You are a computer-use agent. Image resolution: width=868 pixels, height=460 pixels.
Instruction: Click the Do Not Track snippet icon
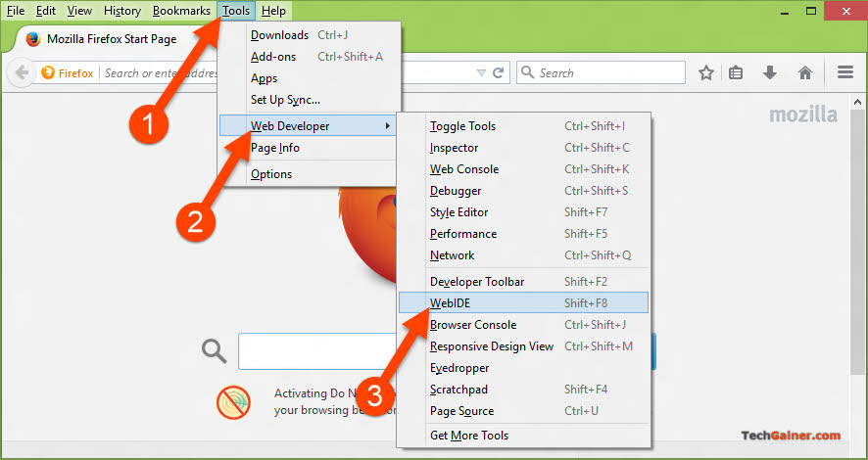(x=233, y=402)
